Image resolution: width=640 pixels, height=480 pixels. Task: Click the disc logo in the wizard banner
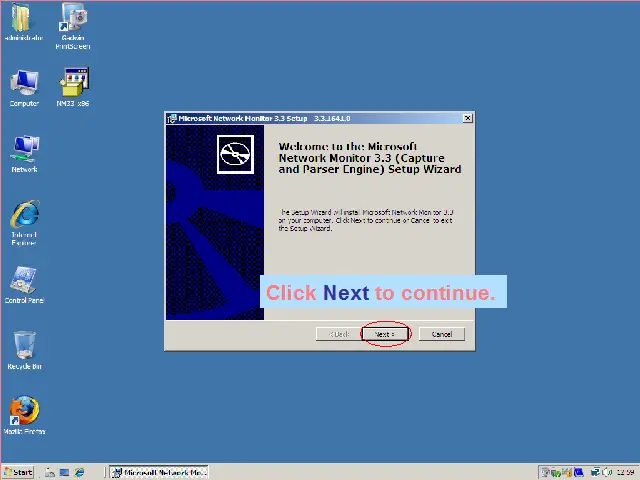coord(235,154)
